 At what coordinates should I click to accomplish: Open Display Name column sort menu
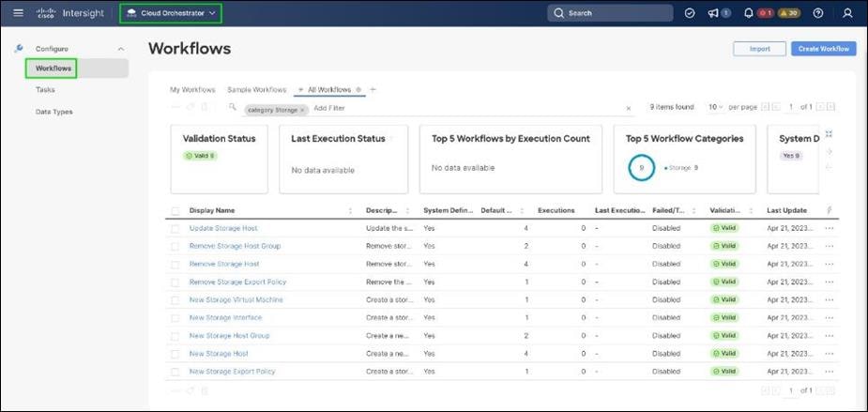pyautogui.click(x=350, y=210)
